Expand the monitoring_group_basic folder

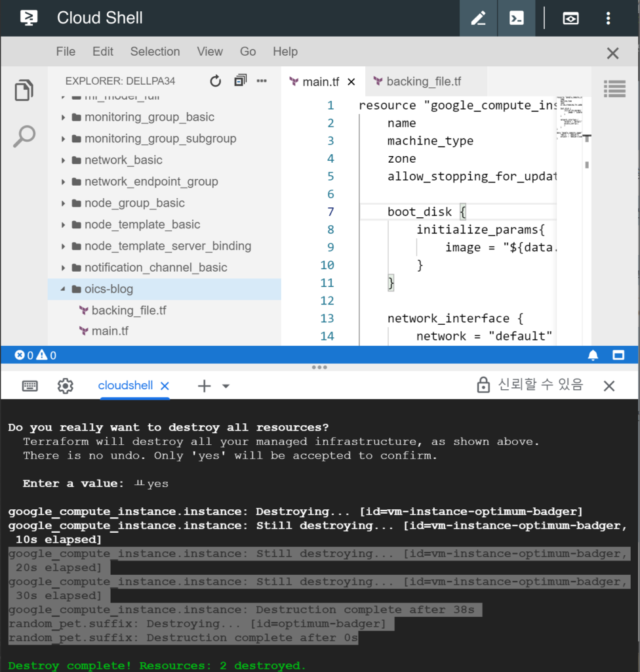pyautogui.click(x=149, y=117)
